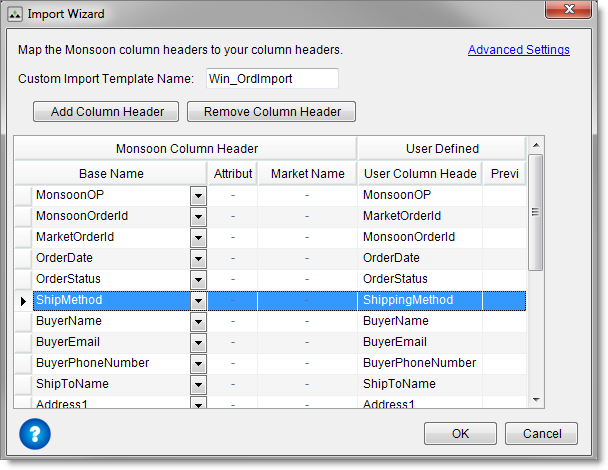Click the Import Wizard title bar icon
The height and width of the screenshot is (470, 608).
pos(15,14)
